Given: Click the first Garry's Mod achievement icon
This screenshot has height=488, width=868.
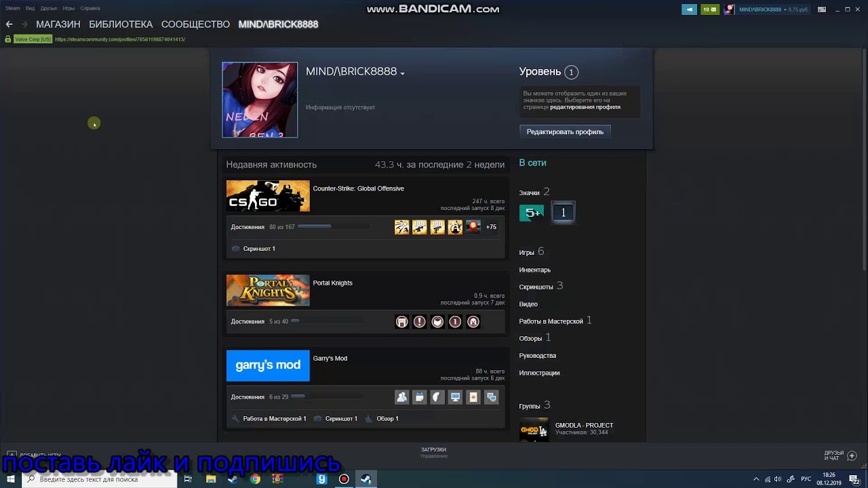Looking at the screenshot, I should (402, 397).
